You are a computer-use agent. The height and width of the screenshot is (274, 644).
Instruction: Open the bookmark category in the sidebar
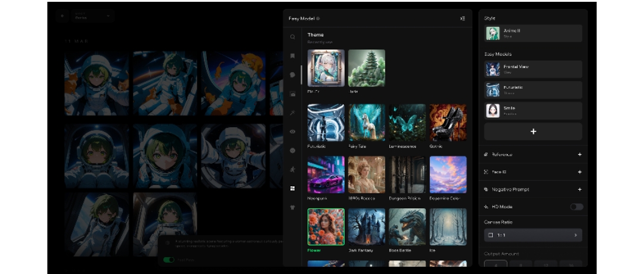pos(292,56)
